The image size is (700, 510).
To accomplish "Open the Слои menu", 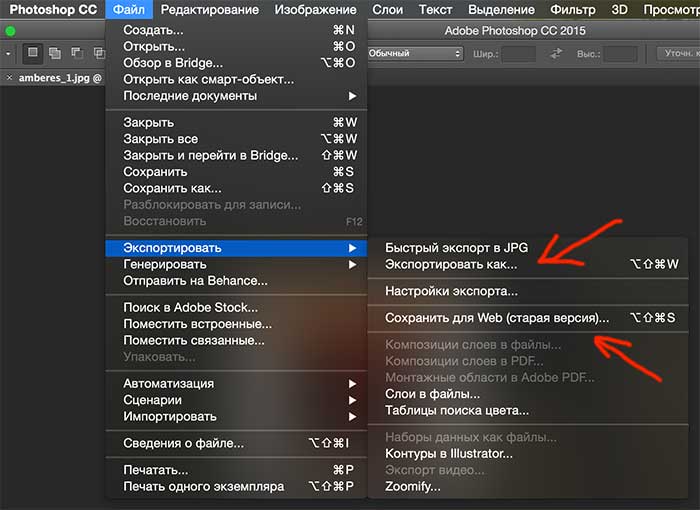I will [388, 9].
